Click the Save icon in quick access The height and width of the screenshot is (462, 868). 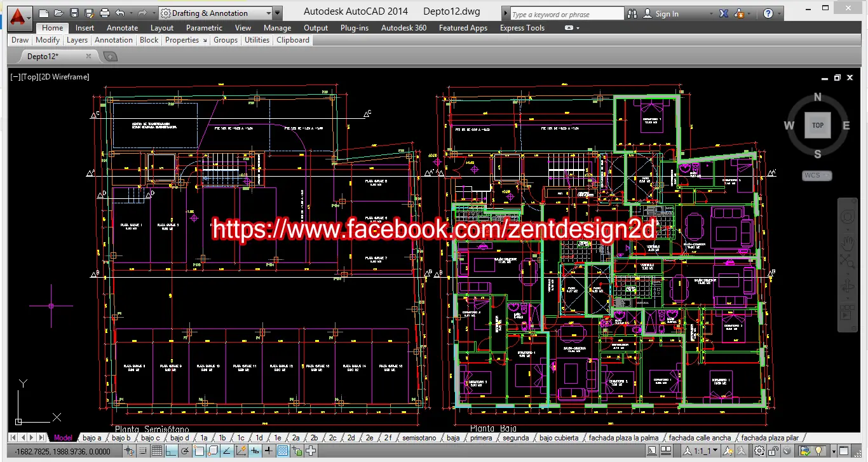tap(74, 13)
